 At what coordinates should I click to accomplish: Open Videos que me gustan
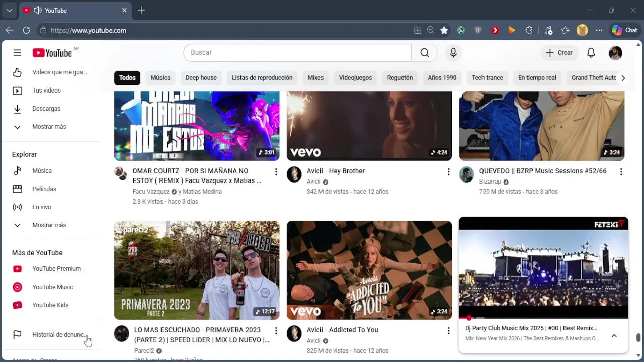point(50,72)
